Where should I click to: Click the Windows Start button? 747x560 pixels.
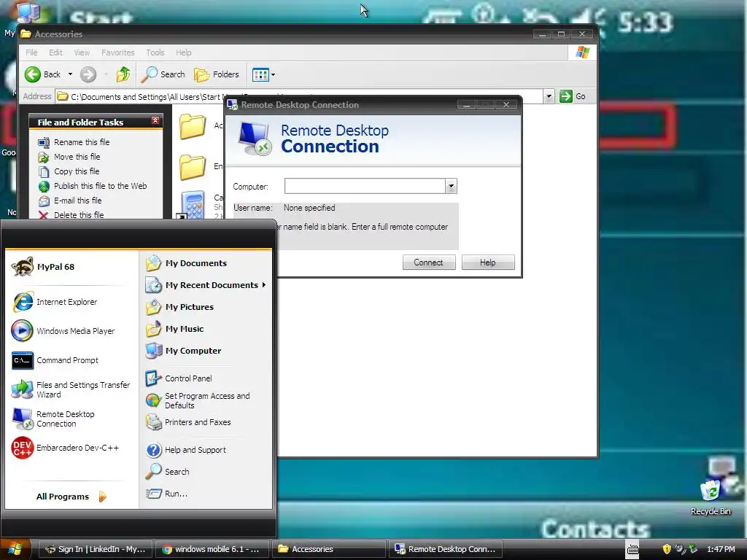tap(15, 549)
